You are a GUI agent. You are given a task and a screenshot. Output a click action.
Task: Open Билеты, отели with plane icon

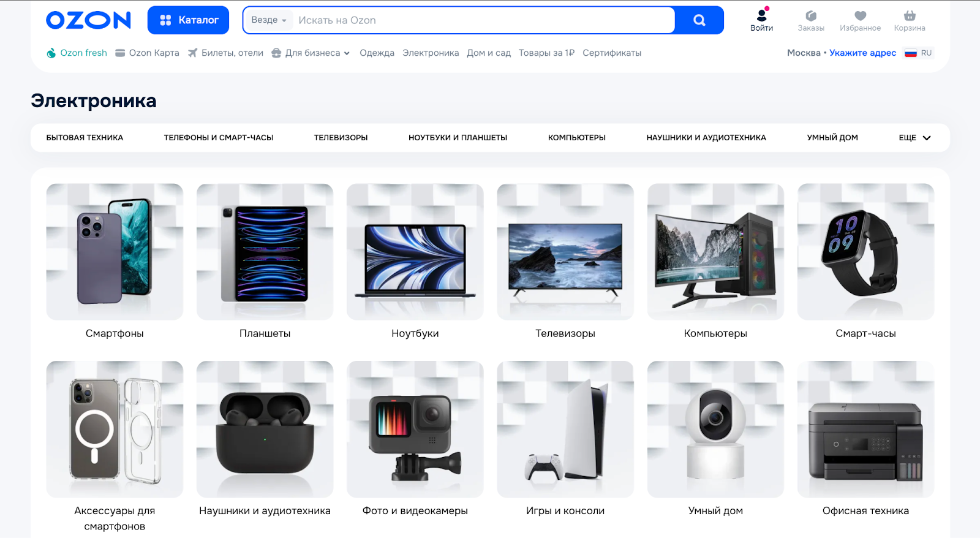[x=225, y=53]
